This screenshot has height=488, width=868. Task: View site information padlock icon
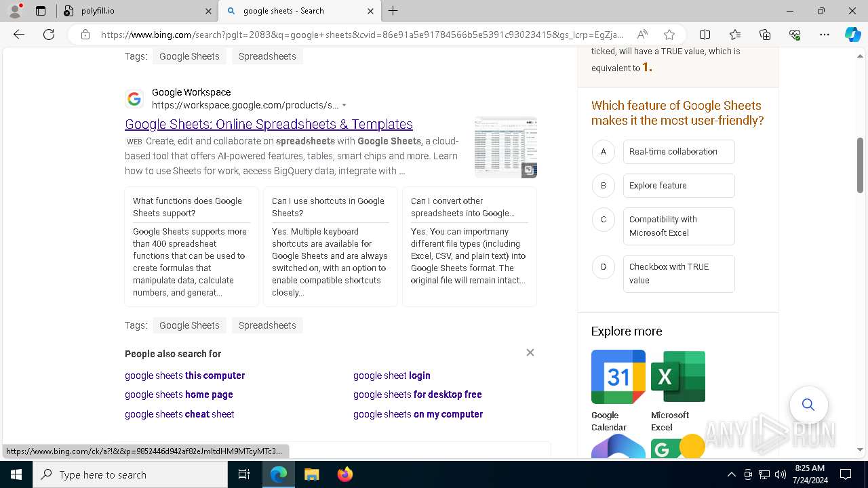[x=85, y=35]
